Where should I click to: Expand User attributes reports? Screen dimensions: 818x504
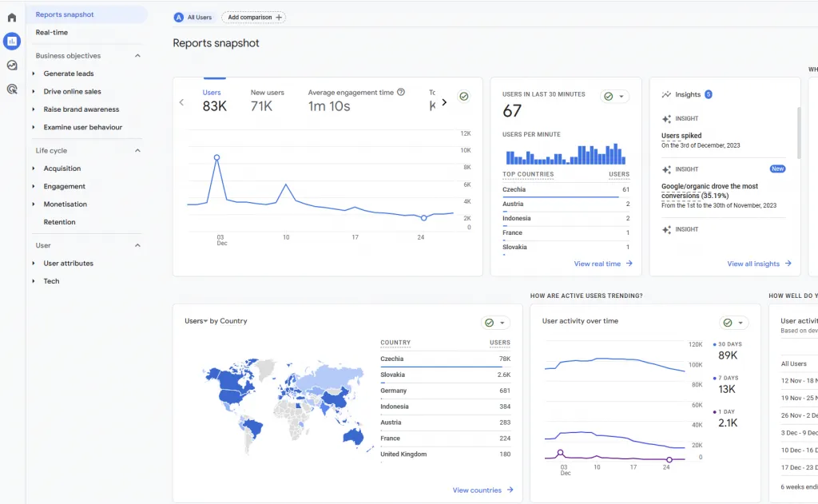pos(34,264)
